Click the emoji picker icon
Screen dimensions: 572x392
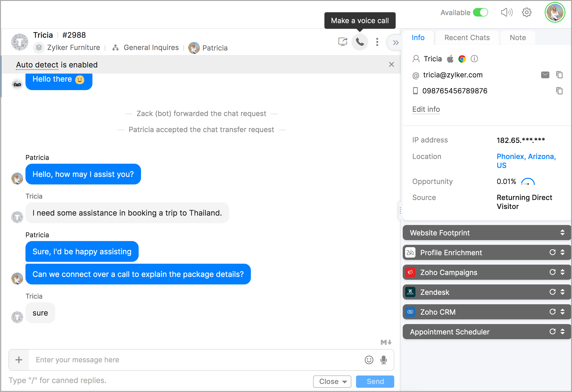click(369, 360)
